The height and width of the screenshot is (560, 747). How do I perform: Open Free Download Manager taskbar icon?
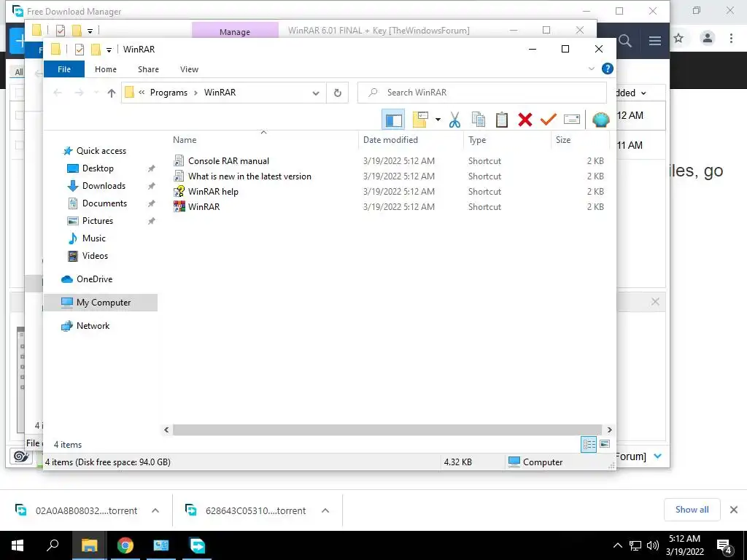pos(197,545)
